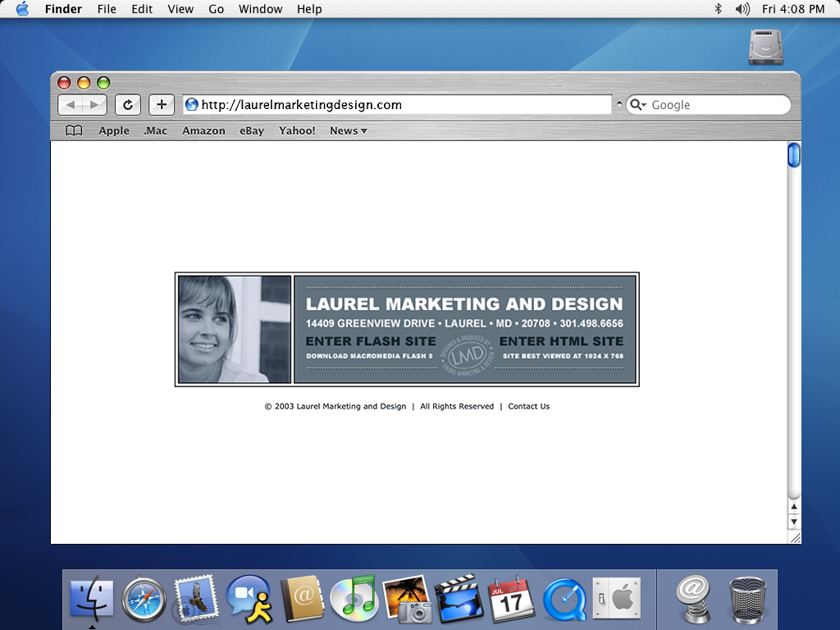Launch iMovie clapperboard icon in the Dock
The height and width of the screenshot is (630, 840).
[459, 598]
